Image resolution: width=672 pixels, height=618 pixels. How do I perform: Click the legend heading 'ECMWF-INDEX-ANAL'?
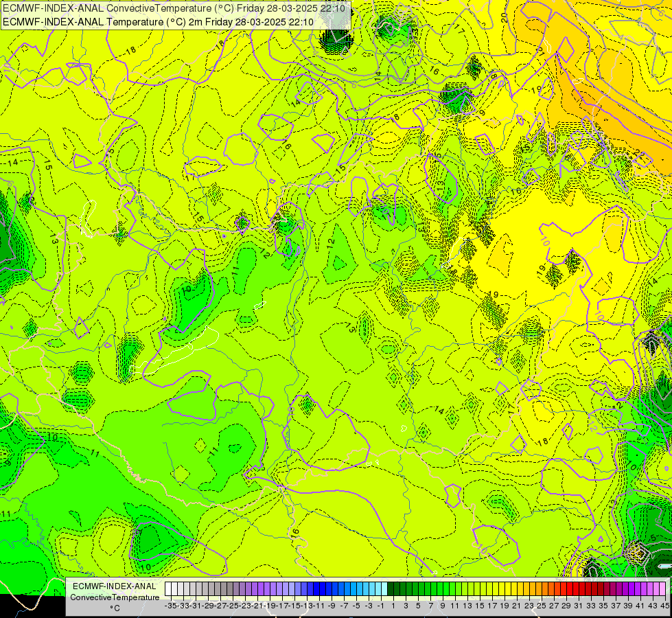pyautogui.click(x=115, y=586)
